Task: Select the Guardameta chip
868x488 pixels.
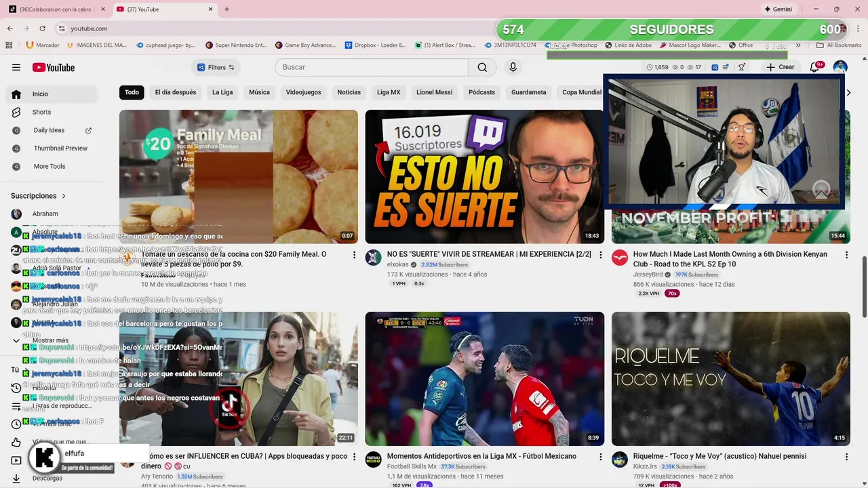Action: [x=529, y=92]
